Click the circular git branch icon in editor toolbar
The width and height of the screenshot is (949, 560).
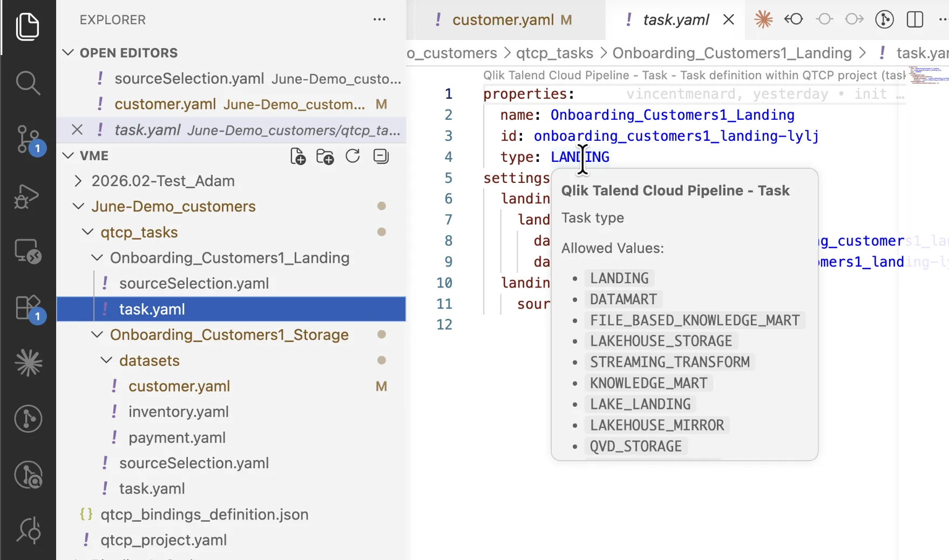pyautogui.click(x=884, y=19)
